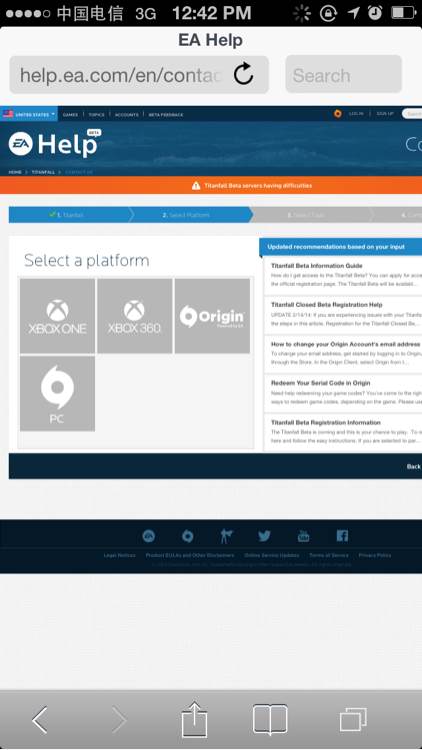Select the Xbox 360 platform tile

pyautogui.click(x=134, y=316)
